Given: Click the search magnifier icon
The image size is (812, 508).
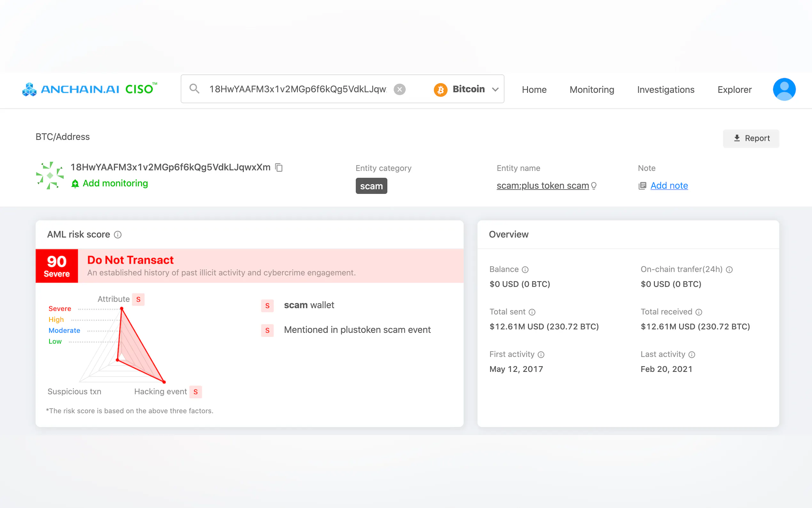Looking at the screenshot, I should 194,89.
